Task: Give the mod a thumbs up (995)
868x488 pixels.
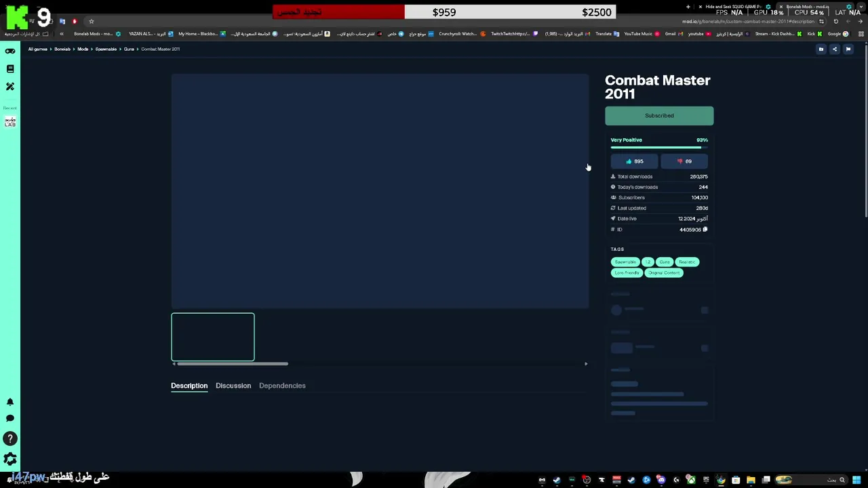Action: tap(634, 161)
